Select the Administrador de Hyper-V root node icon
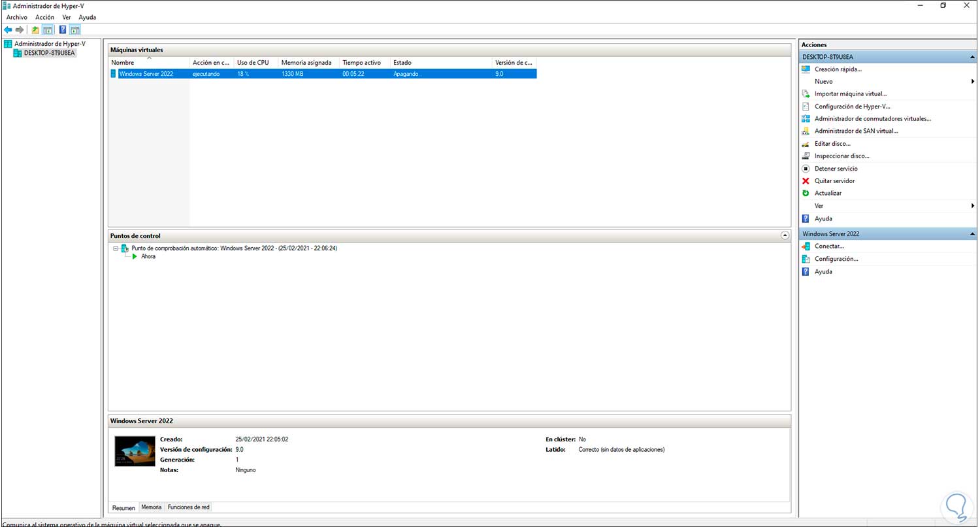The width and height of the screenshot is (980, 527). tap(8, 44)
